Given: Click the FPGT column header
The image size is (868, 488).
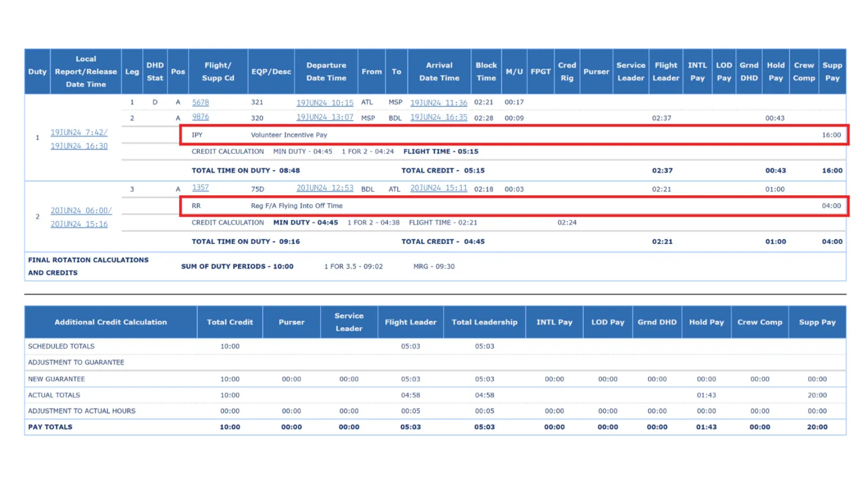Looking at the screenshot, I should [x=540, y=72].
